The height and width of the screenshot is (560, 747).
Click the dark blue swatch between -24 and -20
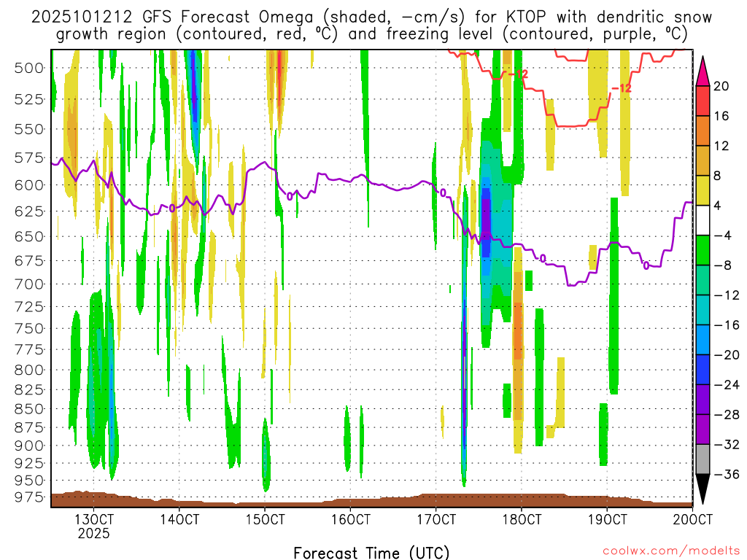(703, 370)
